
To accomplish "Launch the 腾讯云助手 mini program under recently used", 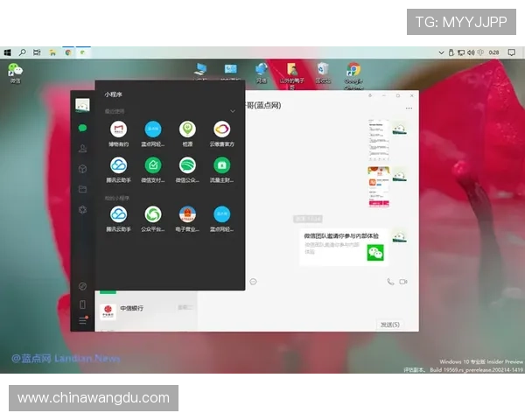I will pyautogui.click(x=118, y=165).
